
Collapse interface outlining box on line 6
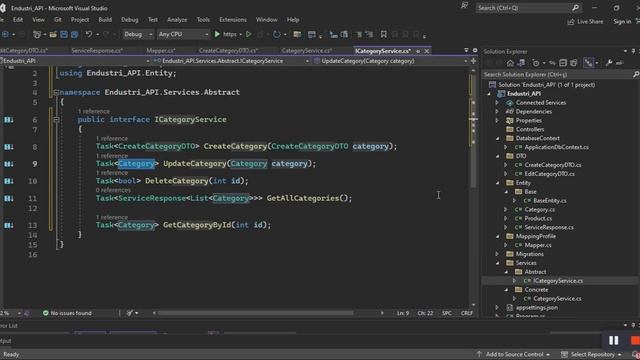pos(56,120)
